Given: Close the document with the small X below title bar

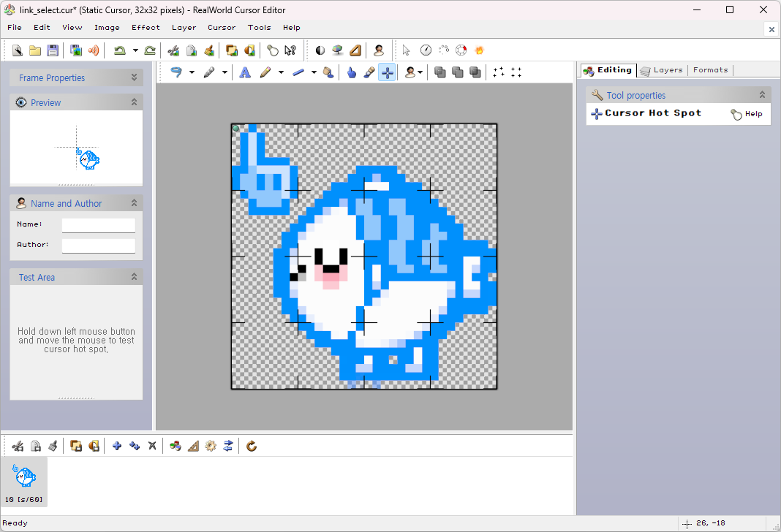Looking at the screenshot, I should [x=771, y=29].
